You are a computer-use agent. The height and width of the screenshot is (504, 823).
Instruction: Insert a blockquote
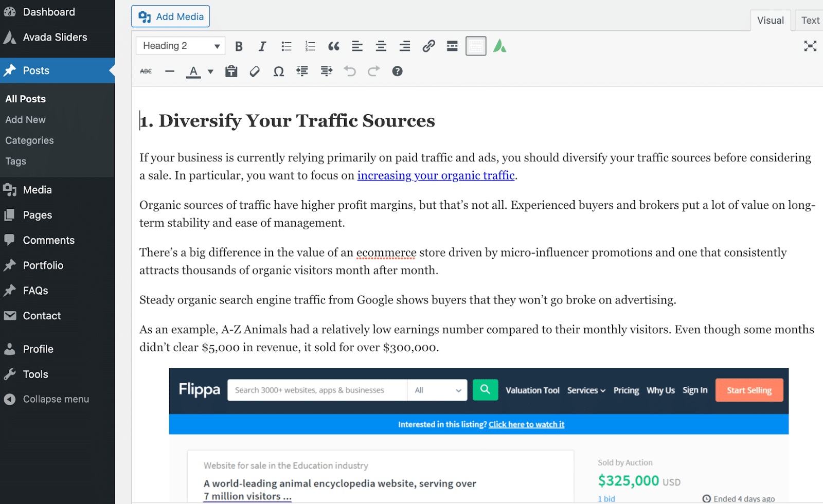coord(333,46)
